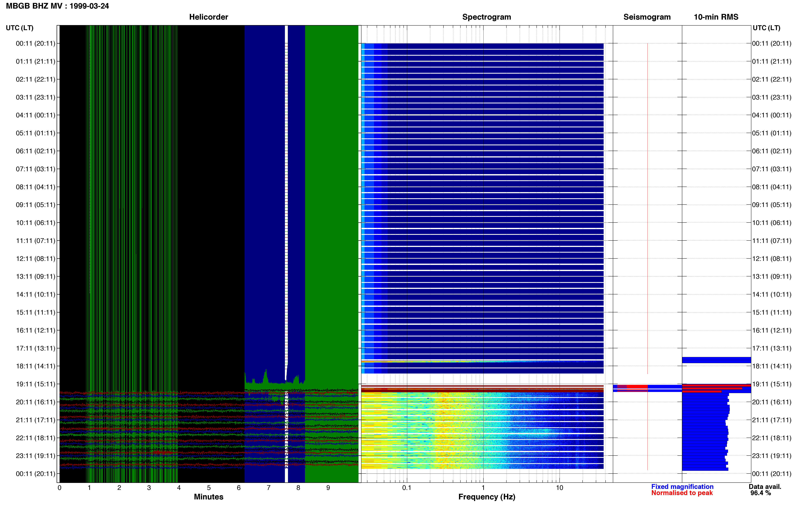Click the 07:11 (03:11) label on the Helicorder axis
812x508 pixels.
[36, 169]
